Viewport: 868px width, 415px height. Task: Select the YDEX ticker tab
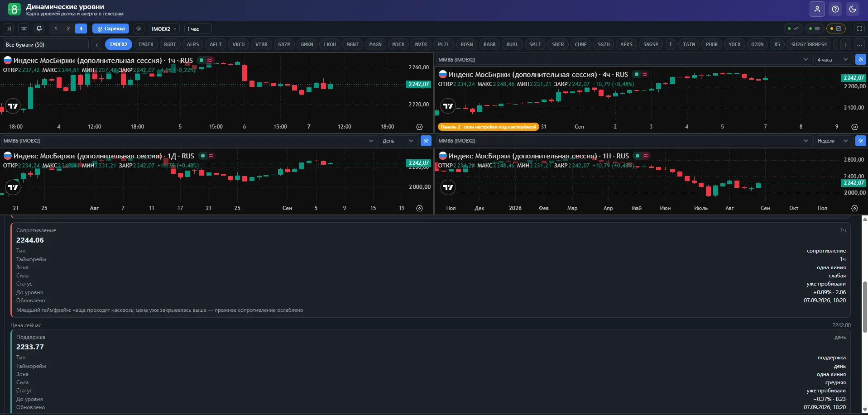pos(734,44)
